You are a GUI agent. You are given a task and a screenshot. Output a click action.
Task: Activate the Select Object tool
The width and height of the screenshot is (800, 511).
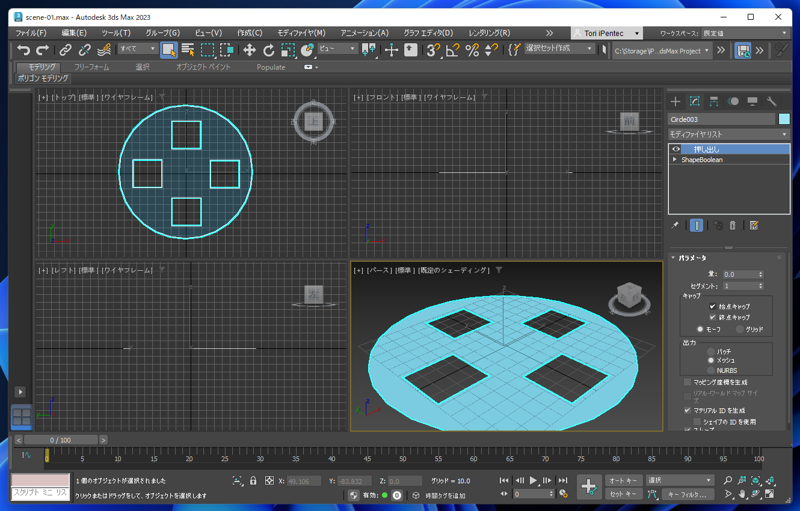pyautogui.click(x=169, y=50)
